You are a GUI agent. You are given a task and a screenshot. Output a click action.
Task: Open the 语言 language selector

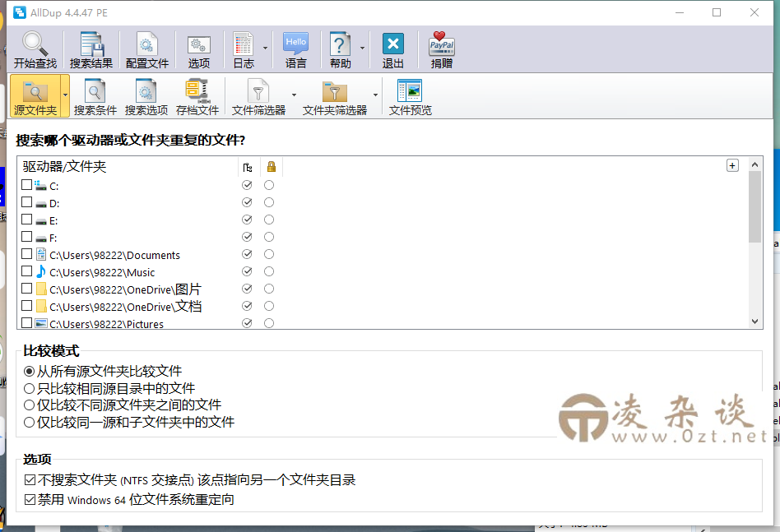click(x=295, y=49)
